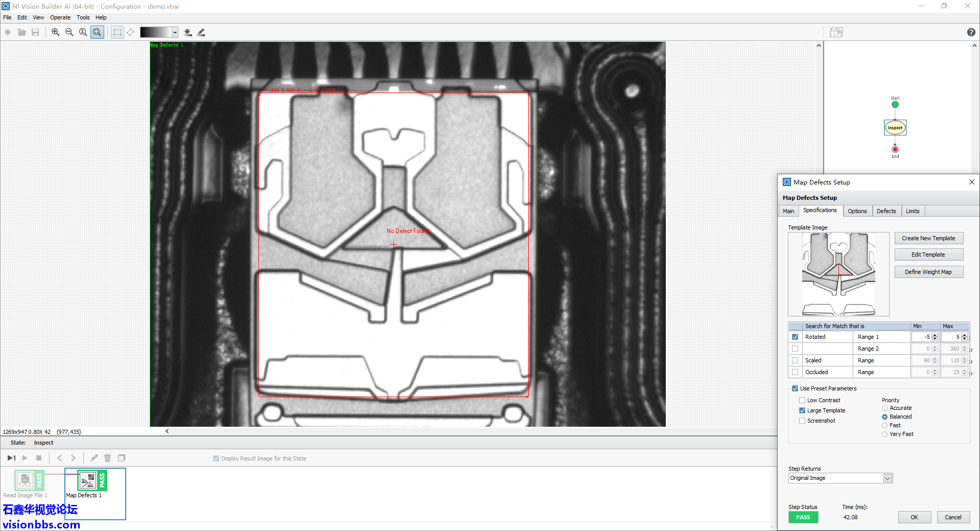
Task: Open the help question mark icon
Action: point(971,32)
